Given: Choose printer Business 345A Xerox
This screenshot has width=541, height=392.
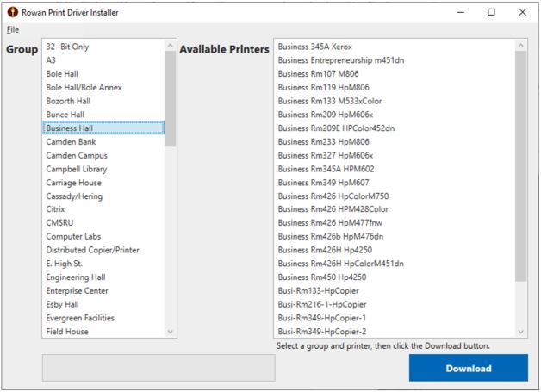Looking at the screenshot, I should tap(314, 47).
